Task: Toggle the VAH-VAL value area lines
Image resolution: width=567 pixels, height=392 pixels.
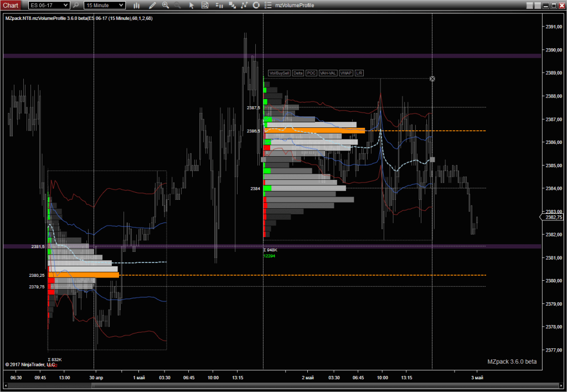Action: (x=328, y=73)
